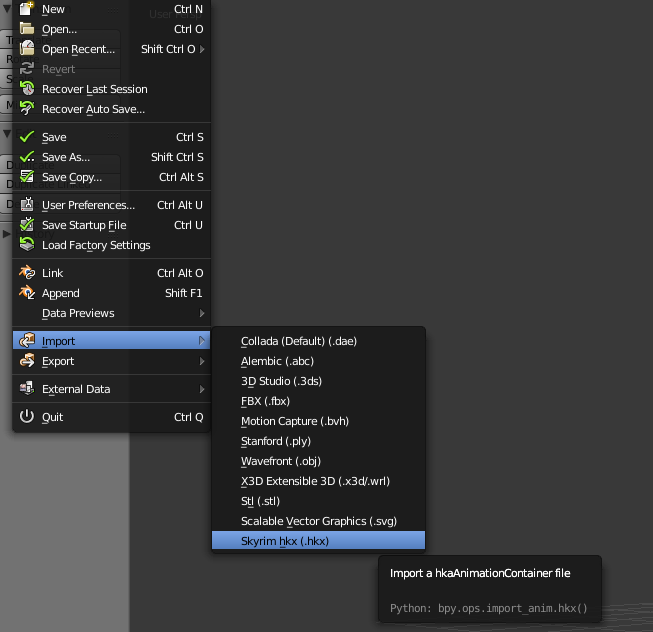653x632 pixels.
Task: Import Wavefront (.obj) file
Action: tap(319, 461)
